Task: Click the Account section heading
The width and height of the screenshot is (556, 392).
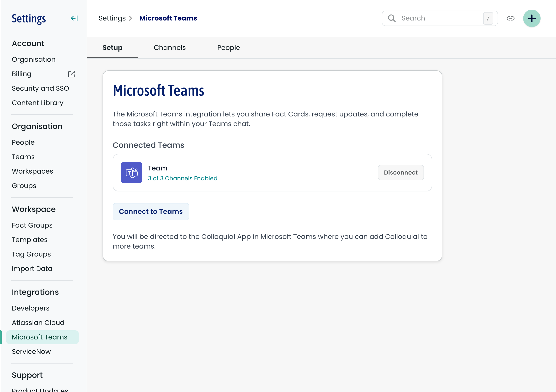Action: [x=28, y=44]
